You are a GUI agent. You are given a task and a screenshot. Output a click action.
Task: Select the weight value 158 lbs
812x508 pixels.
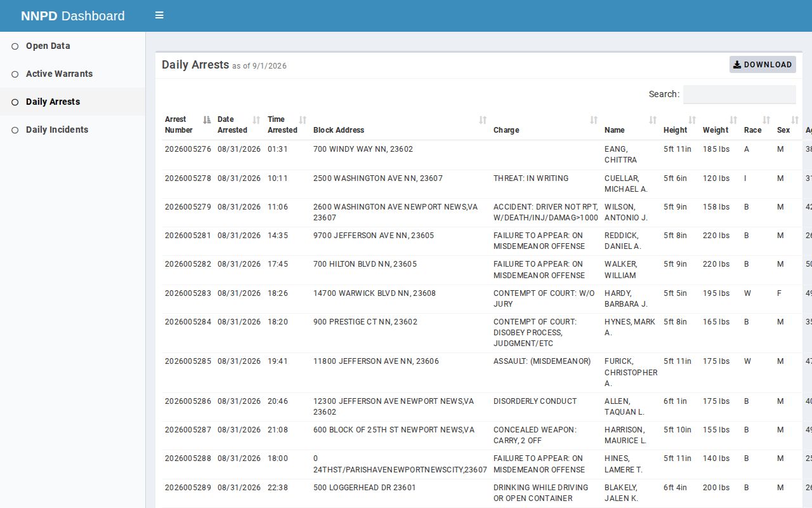click(716, 207)
